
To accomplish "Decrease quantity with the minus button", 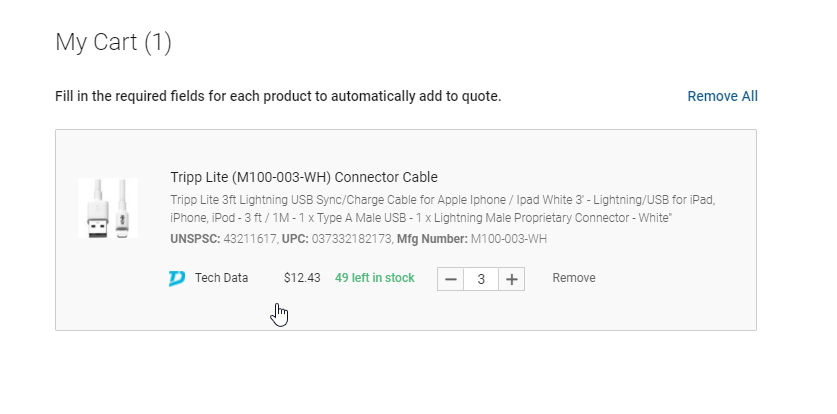I will pos(450,279).
